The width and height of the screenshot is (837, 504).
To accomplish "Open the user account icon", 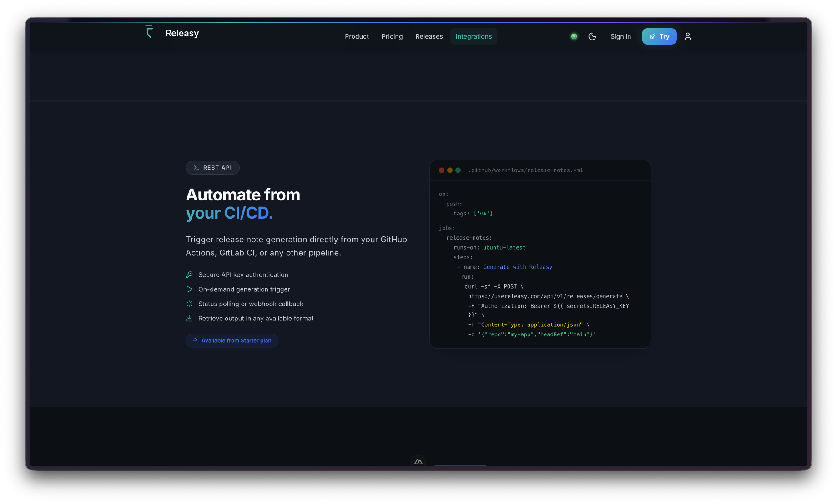I will coord(688,36).
